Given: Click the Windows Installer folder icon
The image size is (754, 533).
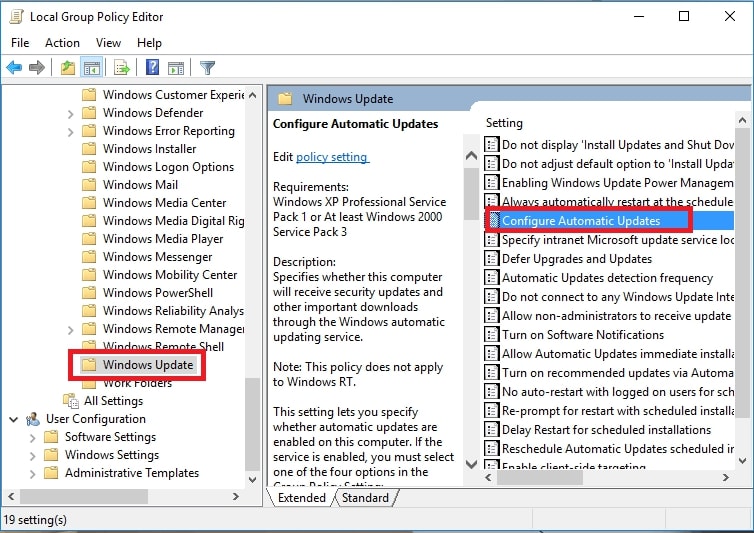Looking at the screenshot, I should tap(89, 149).
